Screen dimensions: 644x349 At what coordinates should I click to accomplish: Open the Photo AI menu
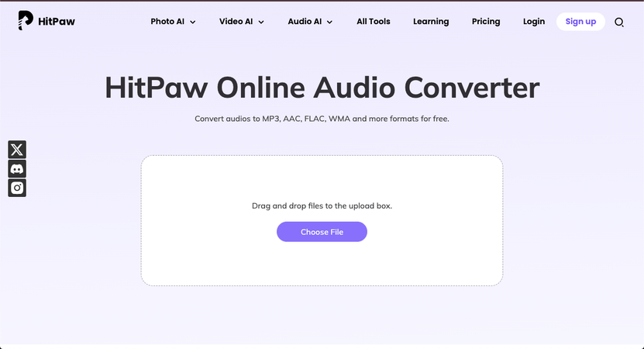[167, 22]
